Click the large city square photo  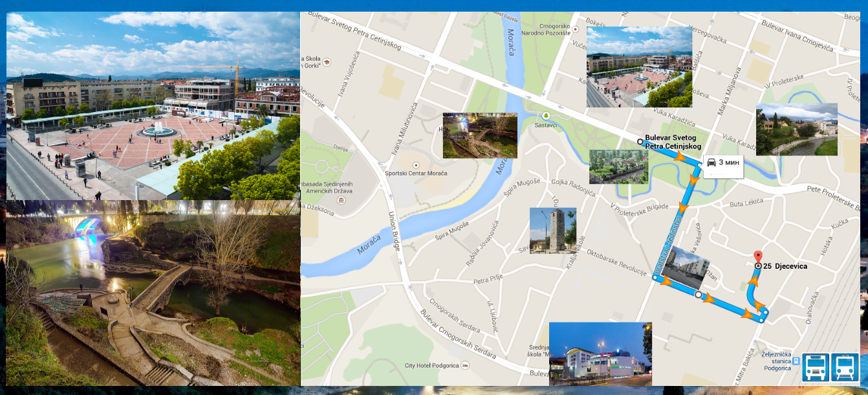tap(153, 106)
